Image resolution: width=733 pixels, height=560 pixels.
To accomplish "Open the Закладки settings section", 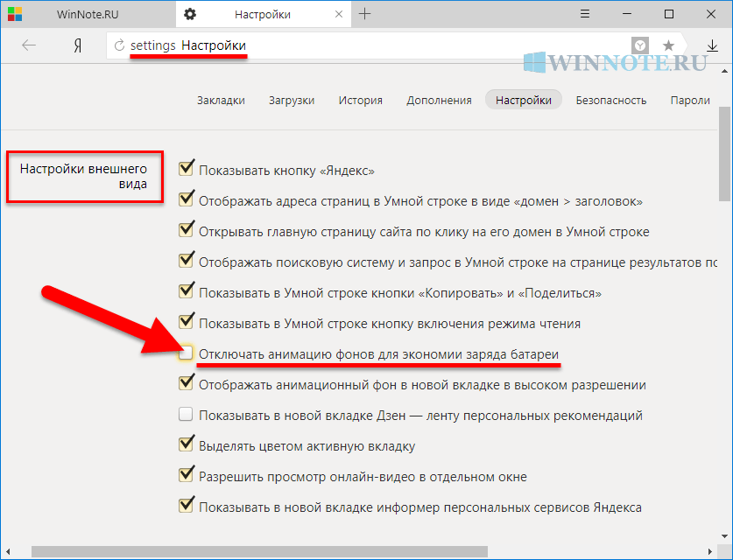I will (x=221, y=100).
